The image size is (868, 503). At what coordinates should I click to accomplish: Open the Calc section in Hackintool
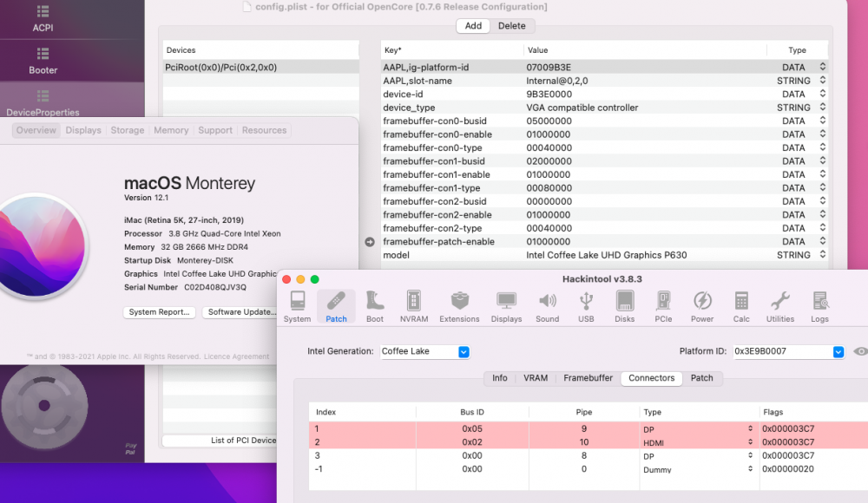tap(741, 306)
